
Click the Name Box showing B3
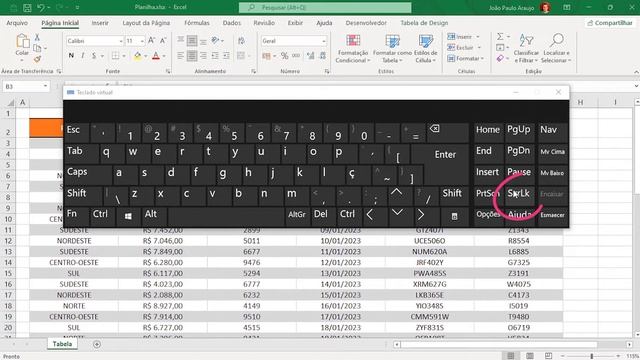[x=25, y=87]
